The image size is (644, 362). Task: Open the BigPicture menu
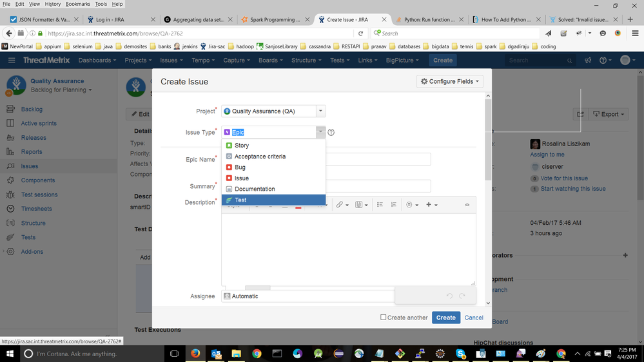coord(402,61)
